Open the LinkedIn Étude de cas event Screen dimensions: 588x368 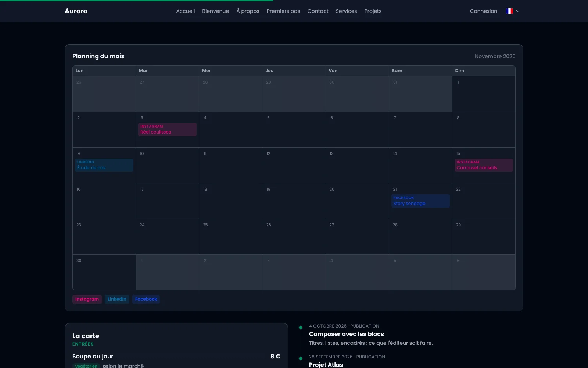(104, 165)
